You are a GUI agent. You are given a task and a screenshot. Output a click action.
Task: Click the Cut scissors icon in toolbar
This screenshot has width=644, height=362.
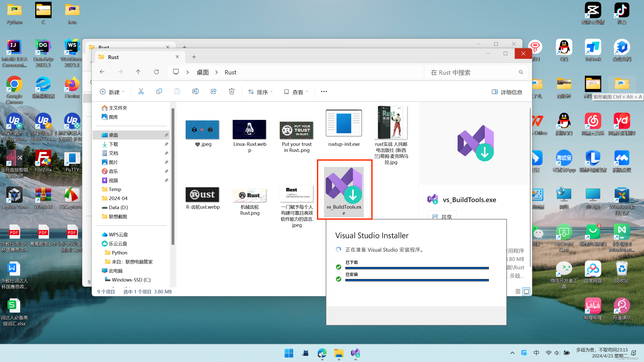[x=141, y=92]
